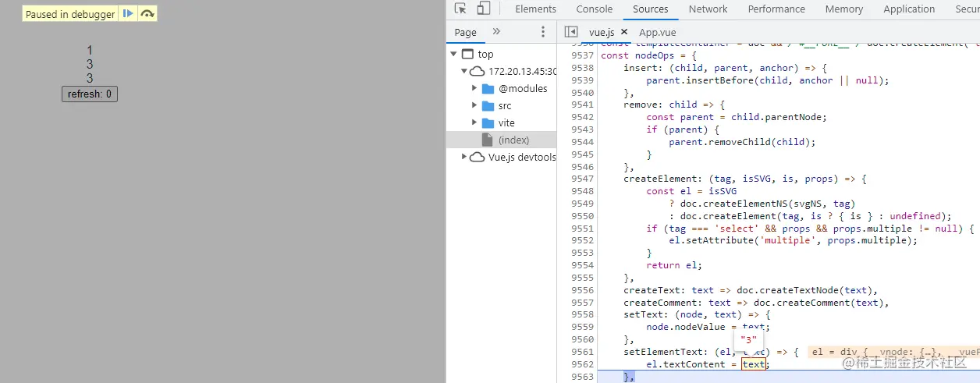Select the inspect element cursor tool
Image resolution: width=980 pixels, height=383 pixels.
point(460,9)
